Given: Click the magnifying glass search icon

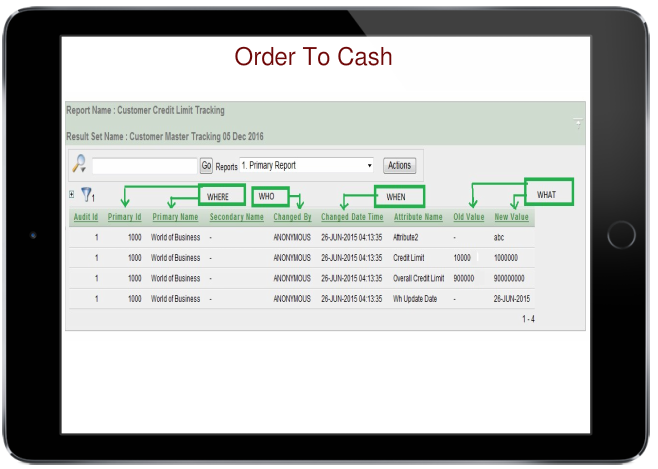Looking at the screenshot, I should pos(79,165).
